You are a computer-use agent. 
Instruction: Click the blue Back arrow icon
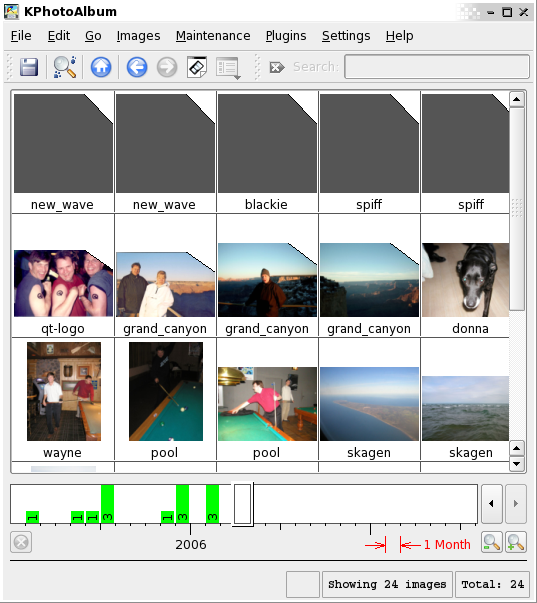[x=137, y=67]
